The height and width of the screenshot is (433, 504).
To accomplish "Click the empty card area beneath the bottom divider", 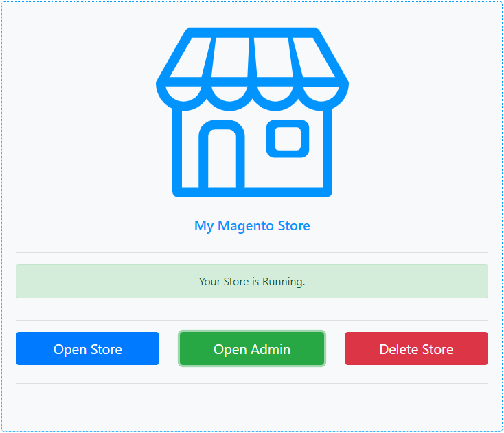I will click(252, 406).
